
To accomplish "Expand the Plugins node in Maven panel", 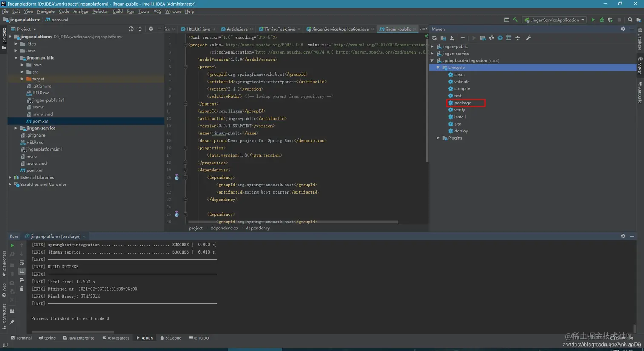I will coord(438,138).
